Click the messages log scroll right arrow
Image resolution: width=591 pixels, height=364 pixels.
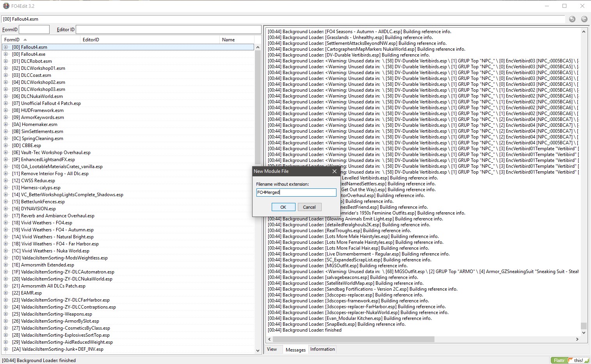577,339
